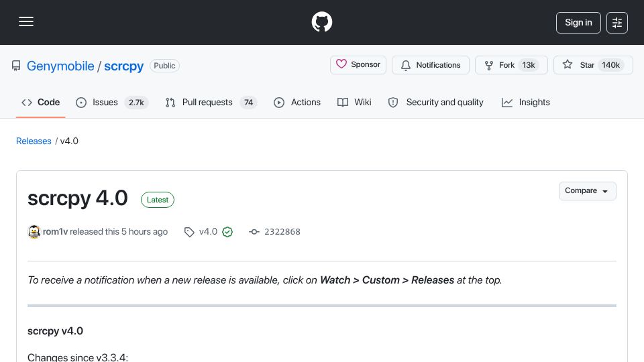Sponsor this project via heart button

click(358, 65)
